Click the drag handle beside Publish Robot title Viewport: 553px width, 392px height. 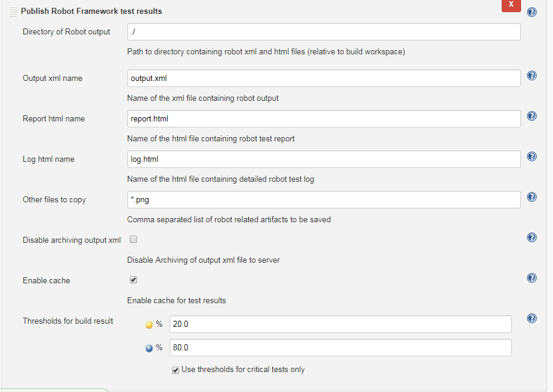point(13,11)
